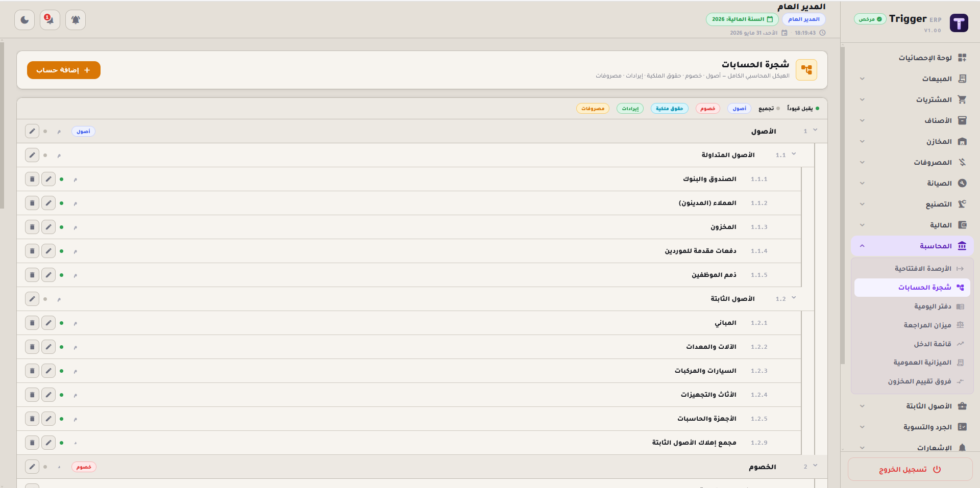980x488 pixels.
Task: Edit the الأصول المتداولة account
Action: (x=32, y=155)
